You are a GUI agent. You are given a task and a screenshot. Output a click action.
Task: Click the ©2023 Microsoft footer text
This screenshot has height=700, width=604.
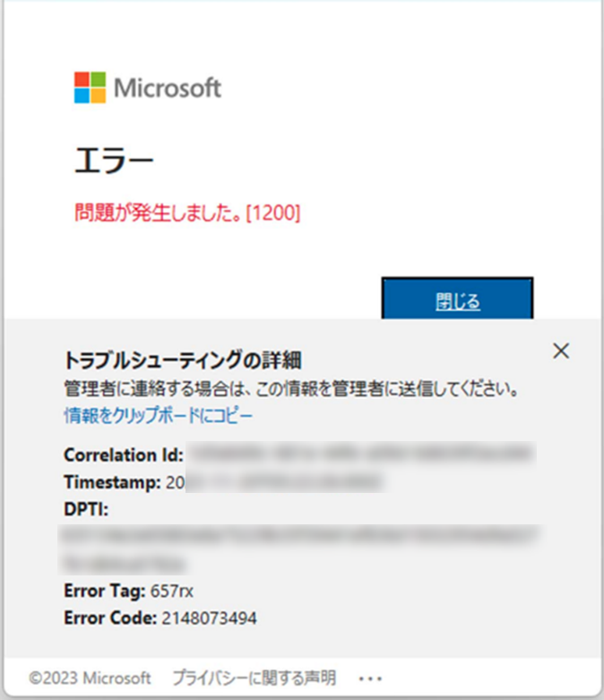pyautogui.click(x=90, y=678)
